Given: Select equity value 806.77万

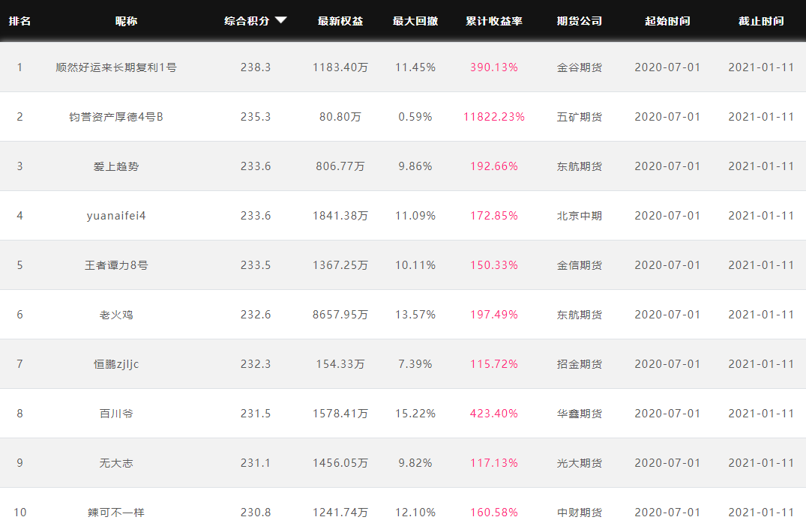Looking at the screenshot, I should (x=340, y=166).
